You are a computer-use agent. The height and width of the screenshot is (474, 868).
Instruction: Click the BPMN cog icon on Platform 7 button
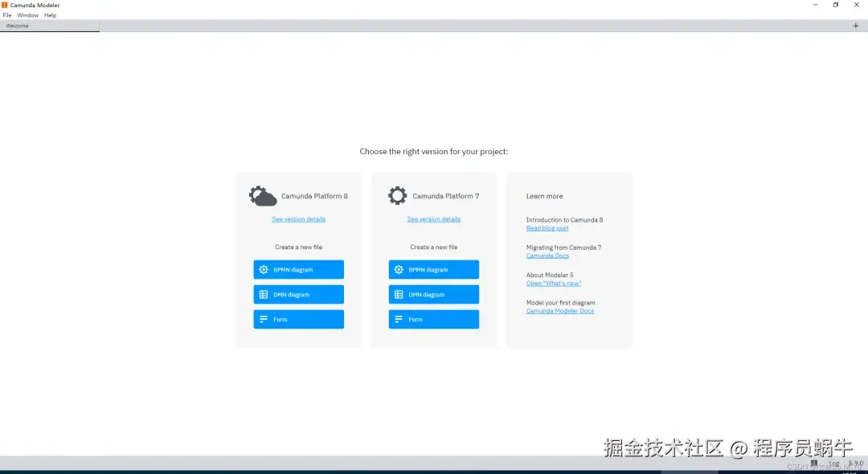tap(399, 269)
